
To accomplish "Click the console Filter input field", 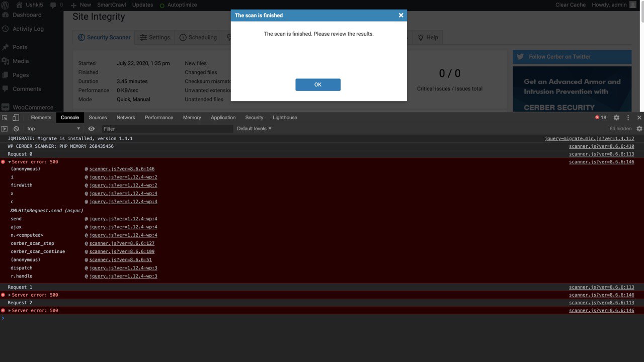I will 168,129.
